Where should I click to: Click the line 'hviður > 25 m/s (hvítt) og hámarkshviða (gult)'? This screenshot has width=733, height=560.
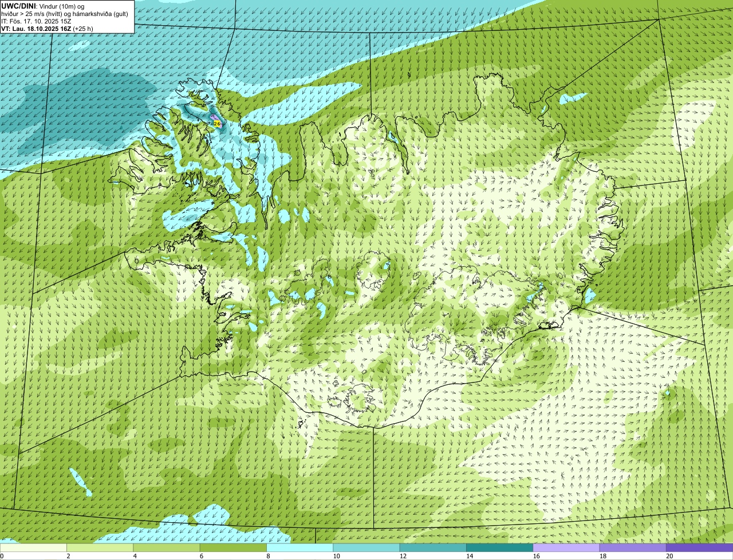65,14
